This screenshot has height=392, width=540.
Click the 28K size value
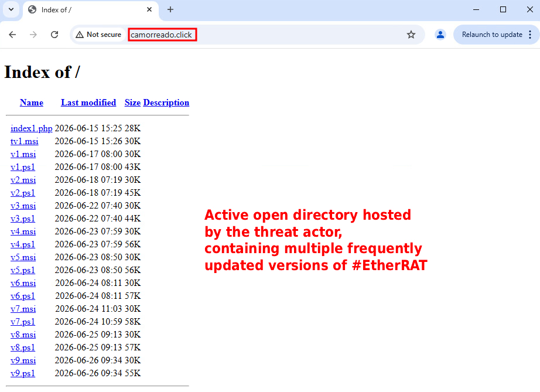point(132,128)
